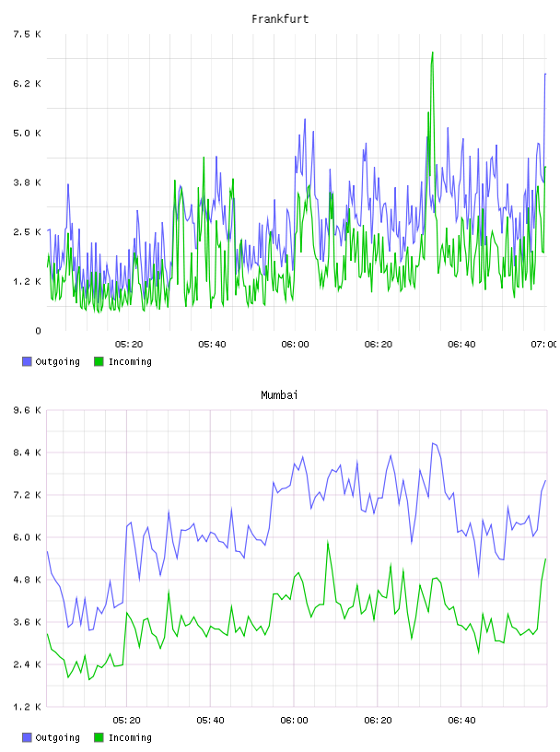
Task: Click the 06:20 time label under Frankfurt chart
Action: [x=379, y=344]
